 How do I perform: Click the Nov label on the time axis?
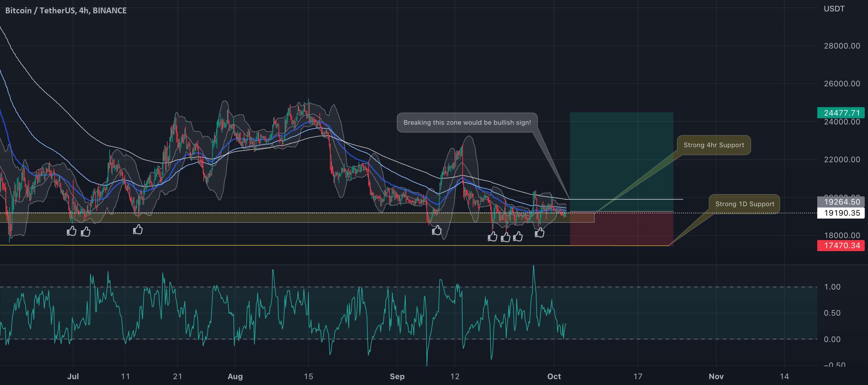point(716,376)
